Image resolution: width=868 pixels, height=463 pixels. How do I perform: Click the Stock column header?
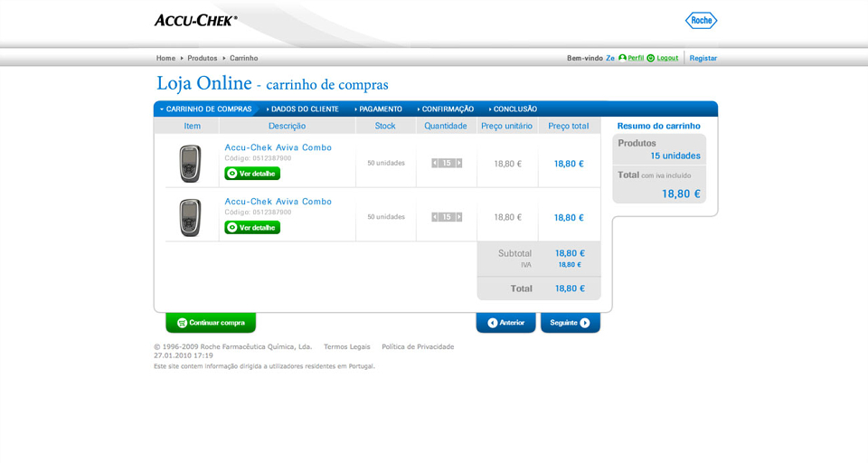click(x=385, y=126)
